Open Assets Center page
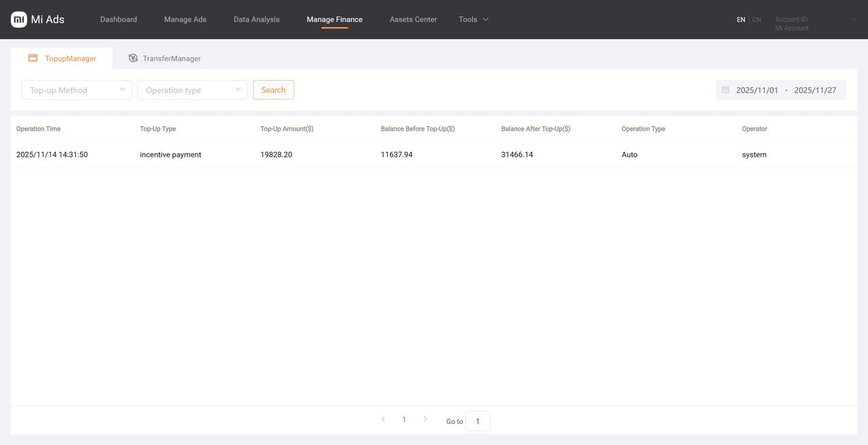This screenshot has width=868, height=445. coord(413,20)
